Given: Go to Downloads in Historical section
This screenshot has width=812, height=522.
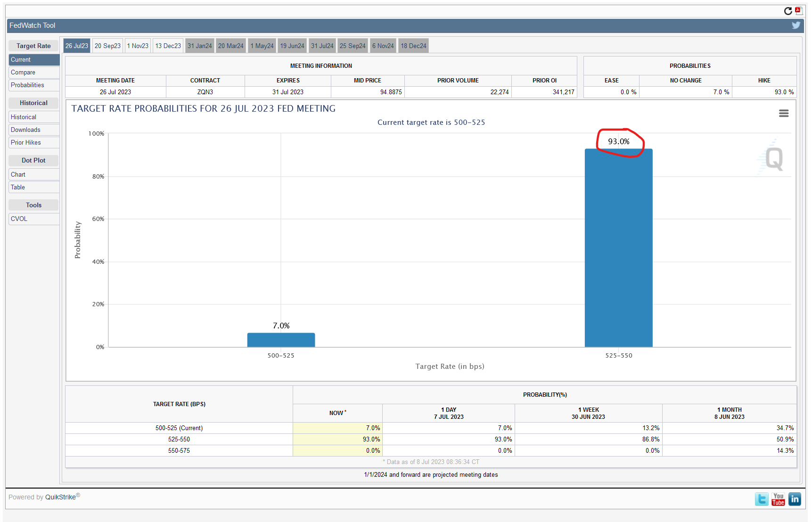Looking at the screenshot, I should [25, 130].
